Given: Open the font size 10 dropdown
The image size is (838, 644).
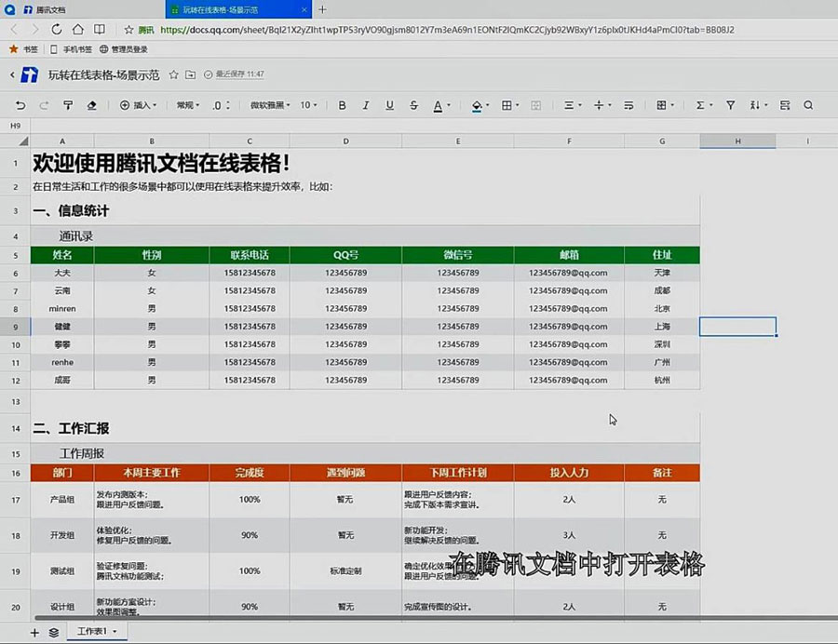Looking at the screenshot, I should coord(308,105).
